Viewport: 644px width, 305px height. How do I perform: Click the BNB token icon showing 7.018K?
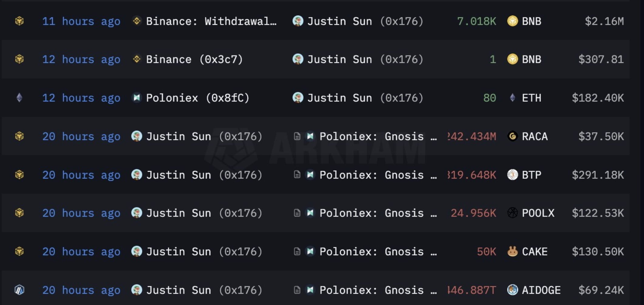(x=512, y=21)
